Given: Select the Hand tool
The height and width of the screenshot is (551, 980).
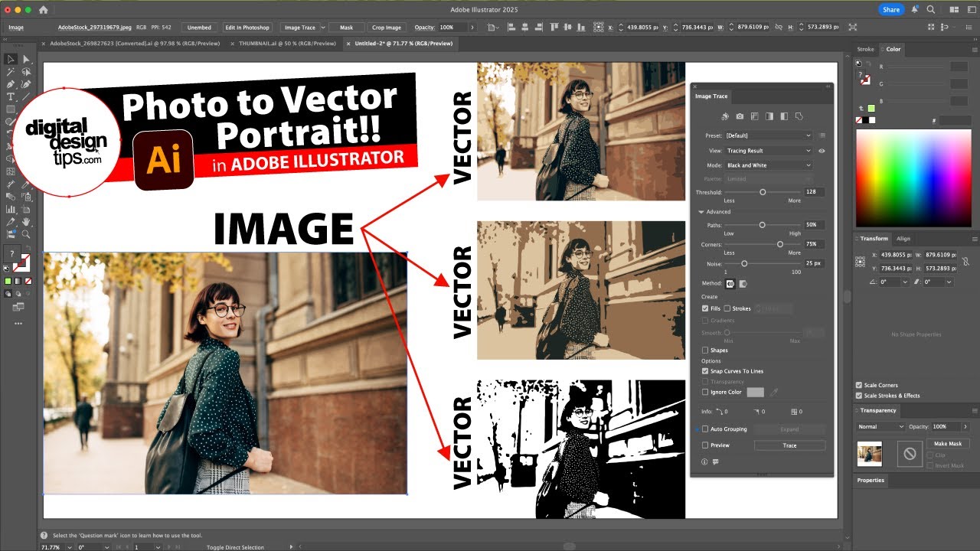Looking at the screenshot, I should click(x=26, y=222).
